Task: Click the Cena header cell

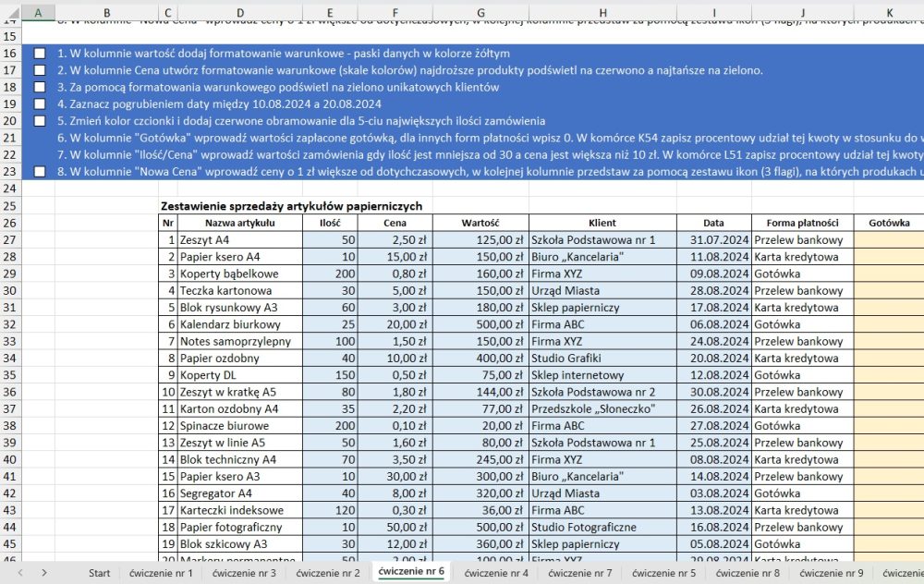Action: click(x=395, y=223)
